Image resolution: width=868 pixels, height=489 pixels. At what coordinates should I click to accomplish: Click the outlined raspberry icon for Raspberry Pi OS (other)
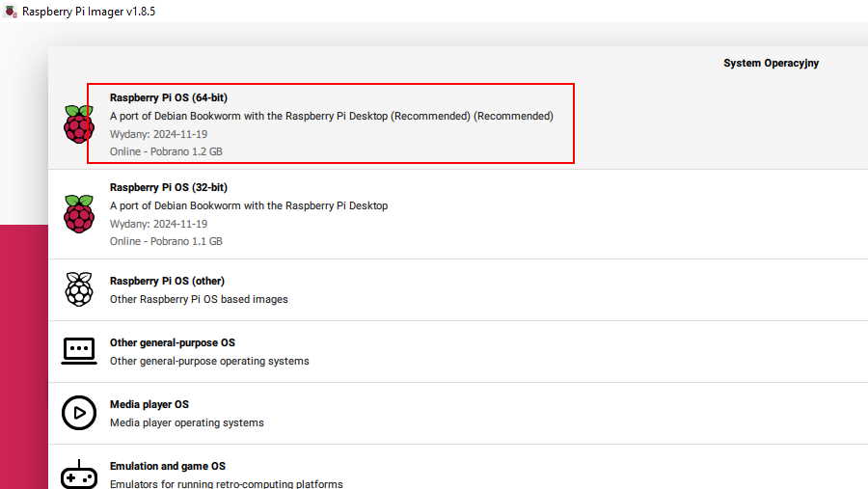78,289
